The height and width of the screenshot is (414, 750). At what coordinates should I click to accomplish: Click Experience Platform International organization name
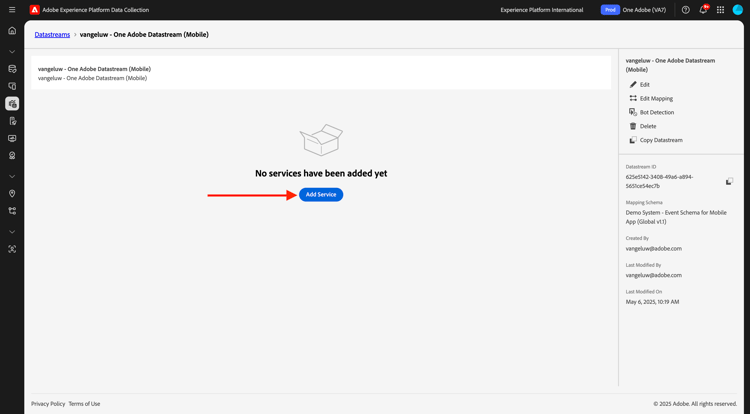[541, 10]
